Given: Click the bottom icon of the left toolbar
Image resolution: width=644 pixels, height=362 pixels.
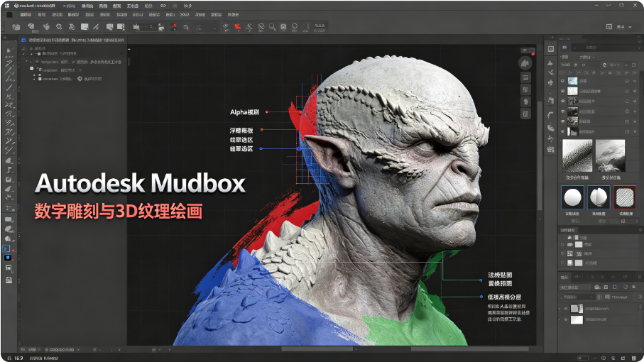Looking at the screenshot, I should coord(9,280).
